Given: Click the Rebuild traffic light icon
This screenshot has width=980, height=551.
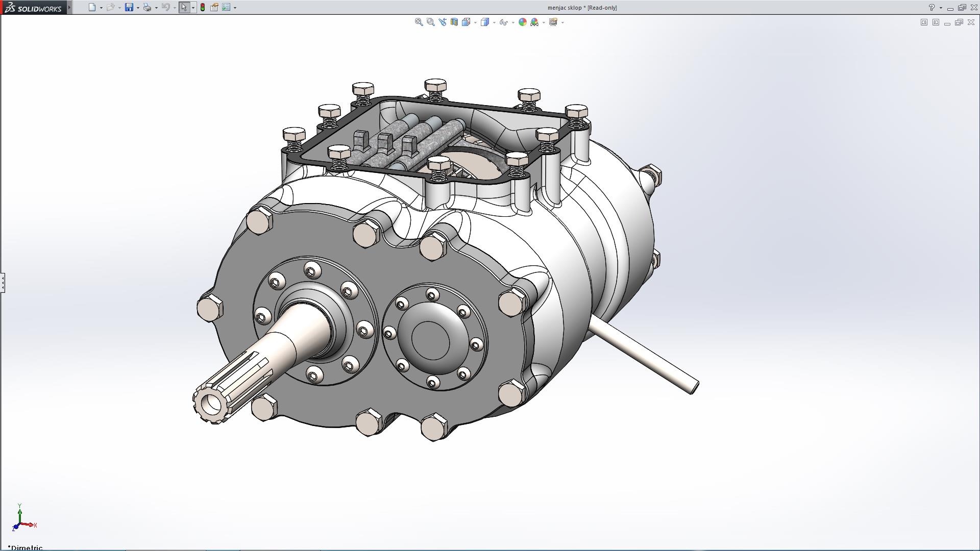Looking at the screenshot, I should (x=203, y=7).
